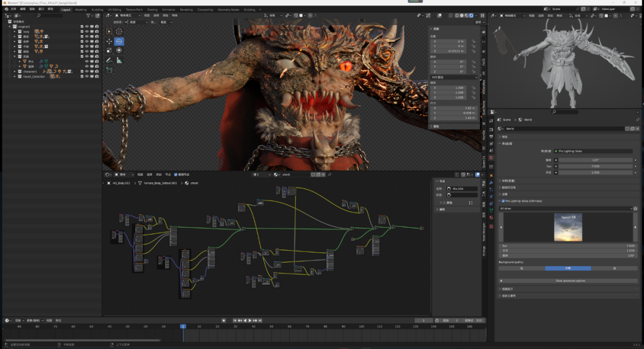The height and width of the screenshot is (349, 644).
Task: Select the Move tool in viewport toolbar
Action: point(109,41)
